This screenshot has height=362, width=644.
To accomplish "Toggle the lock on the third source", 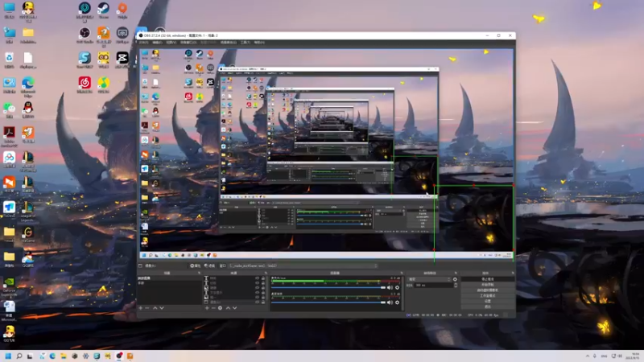I will tap(263, 288).
